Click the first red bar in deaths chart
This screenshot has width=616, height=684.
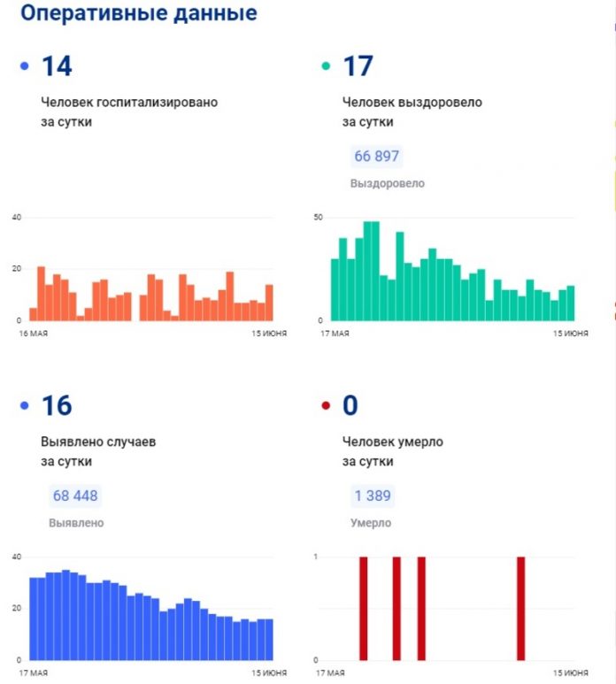(x=364, y=609)
